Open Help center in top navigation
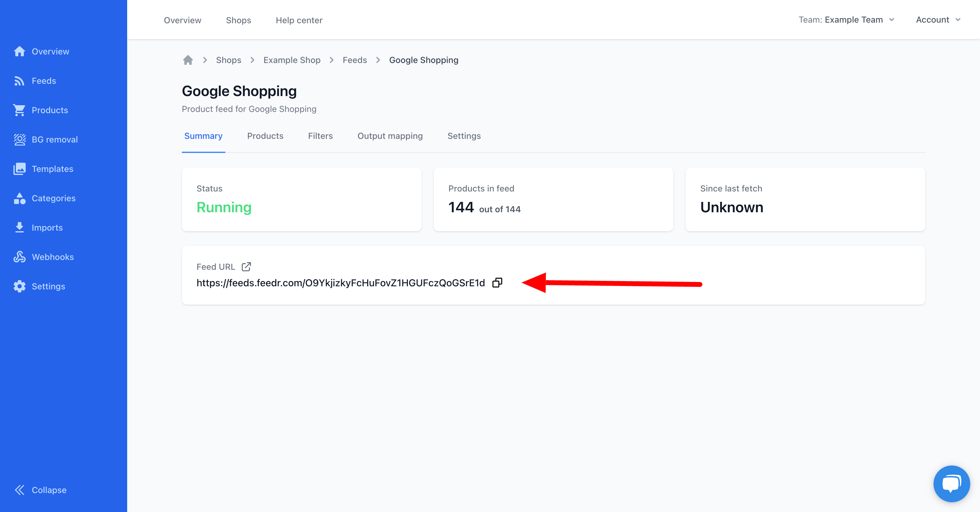 pyautogui.click(x=299, y=20)
